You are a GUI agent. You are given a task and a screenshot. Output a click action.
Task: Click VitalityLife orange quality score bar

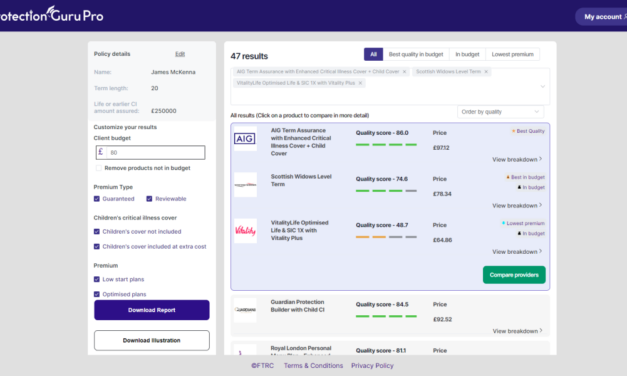(386, 237)
